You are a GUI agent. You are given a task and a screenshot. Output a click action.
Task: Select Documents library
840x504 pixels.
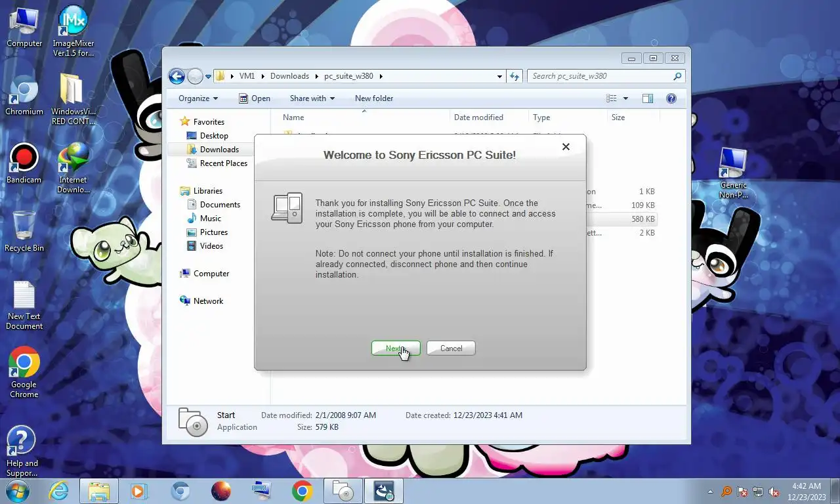pyautogui.click(x=213, y=205)
